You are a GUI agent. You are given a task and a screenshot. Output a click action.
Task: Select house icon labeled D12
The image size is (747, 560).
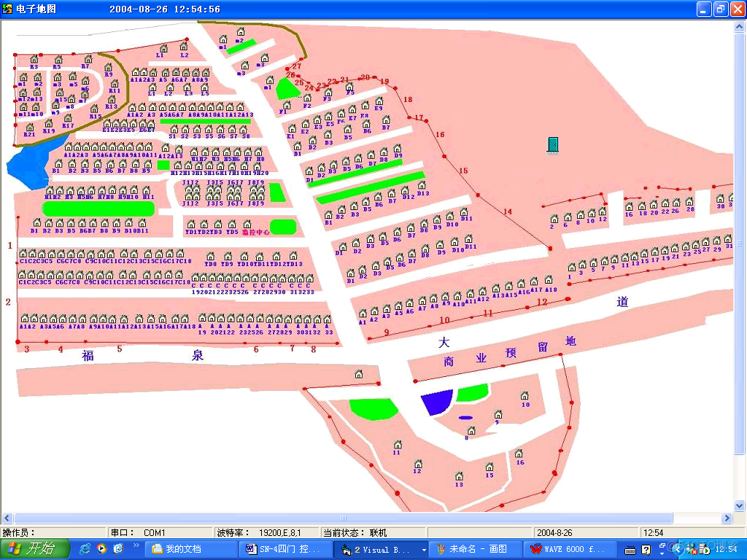tap(405, 190)
